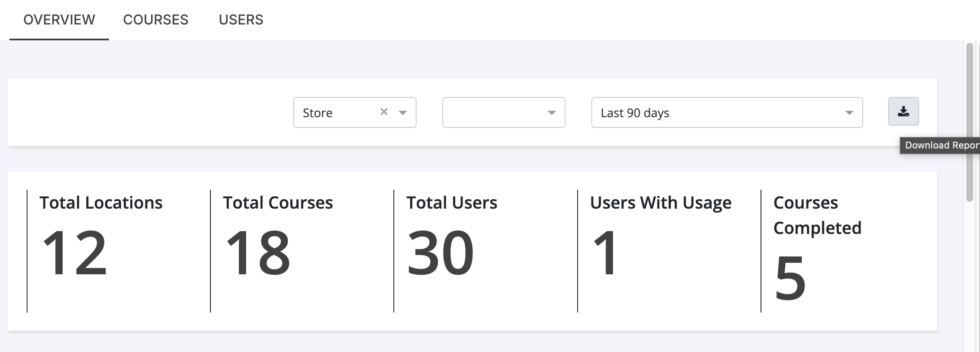Viewport: 980px width, 352px height.
Task: Click the Total Locations value 12
Action: coord(74,252)
